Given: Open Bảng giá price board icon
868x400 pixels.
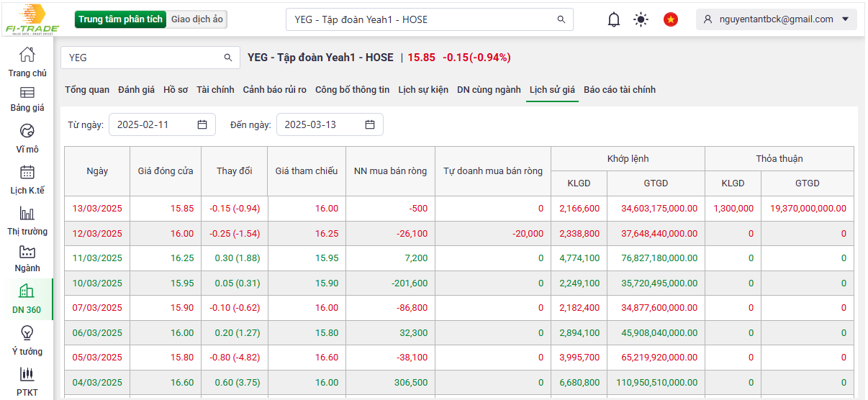Looking at the screenshot, I should [27, 93].
